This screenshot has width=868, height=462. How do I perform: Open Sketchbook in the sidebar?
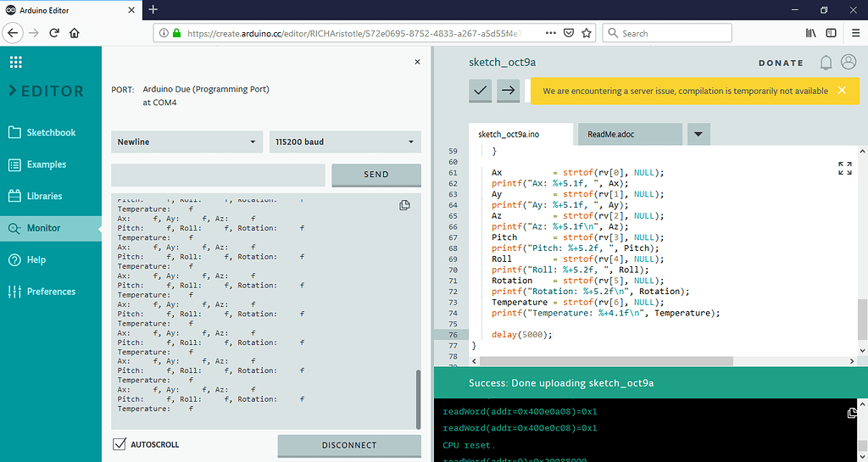[50, 132]
